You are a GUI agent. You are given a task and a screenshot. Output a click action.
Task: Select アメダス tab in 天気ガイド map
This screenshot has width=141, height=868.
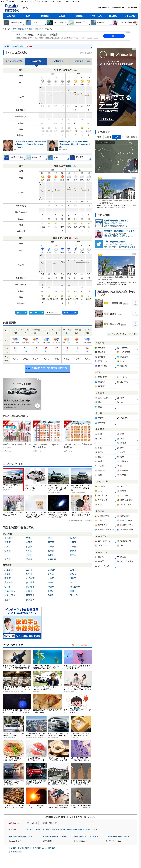[x=125, y=137]
